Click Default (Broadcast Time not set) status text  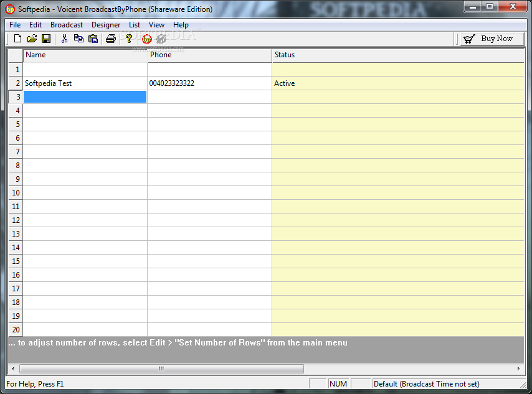point(427,384)
